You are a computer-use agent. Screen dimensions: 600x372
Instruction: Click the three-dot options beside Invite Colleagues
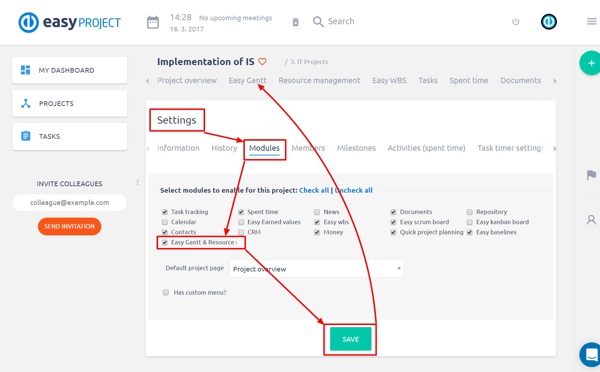tap(137, 183)
